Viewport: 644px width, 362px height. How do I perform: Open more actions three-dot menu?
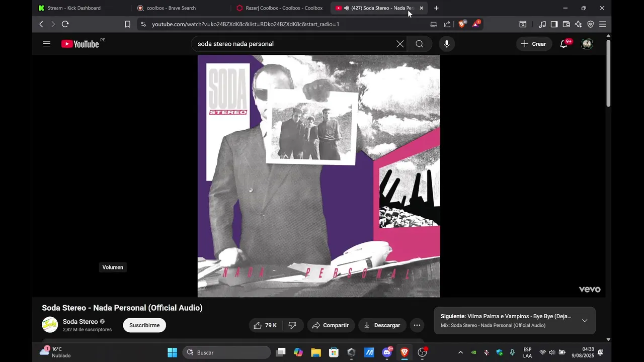(x=417, y=325)
